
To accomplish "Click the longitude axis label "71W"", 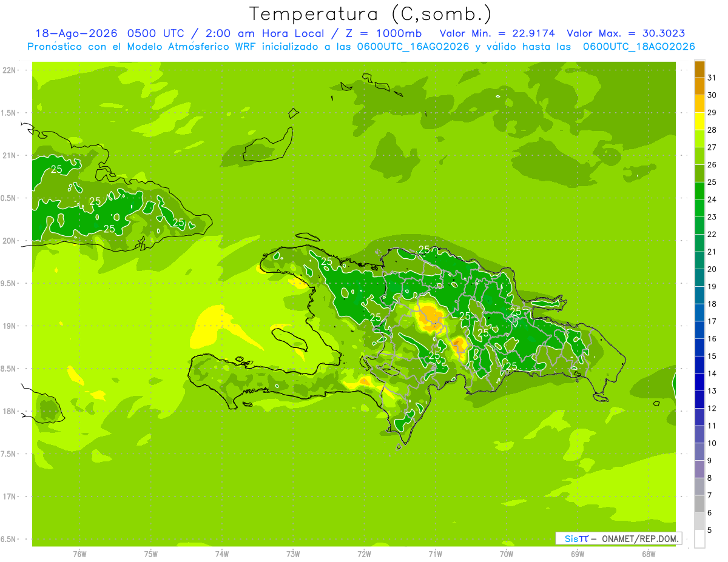I will pos(435,554).
